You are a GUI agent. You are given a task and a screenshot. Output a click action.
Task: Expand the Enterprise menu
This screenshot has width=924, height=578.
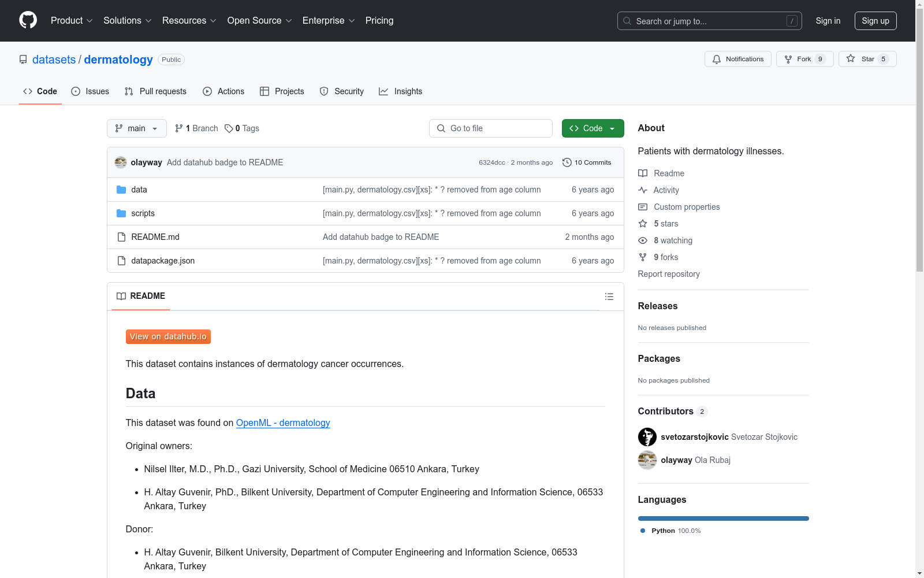point(329,21)
